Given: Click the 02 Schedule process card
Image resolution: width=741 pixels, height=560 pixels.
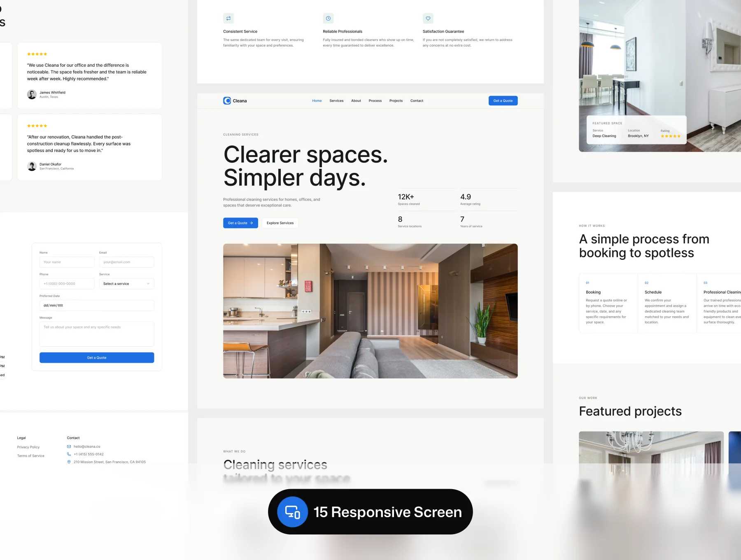Looking at the screenshot, I should (667, 303).
